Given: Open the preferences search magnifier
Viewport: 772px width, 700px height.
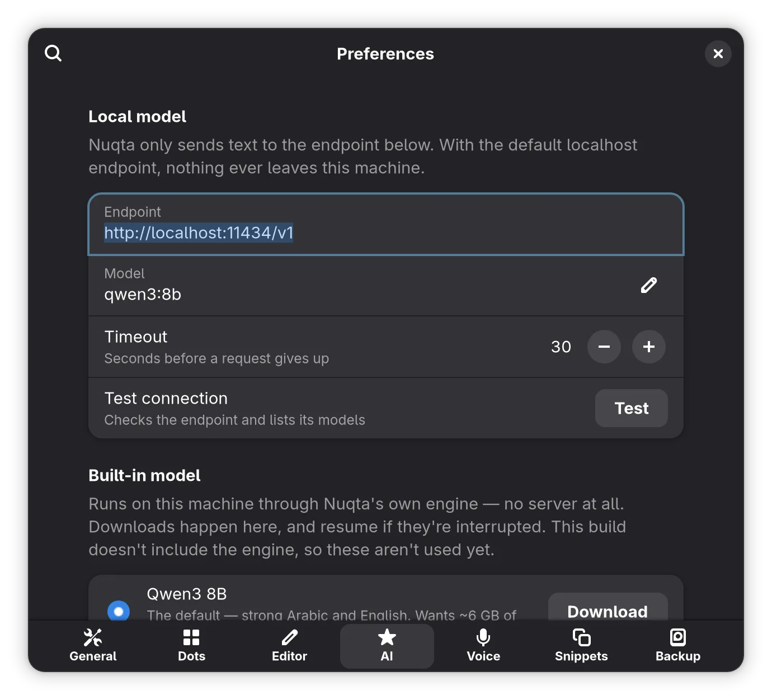Looking at the screenshot, I should (x=53, y=53).
